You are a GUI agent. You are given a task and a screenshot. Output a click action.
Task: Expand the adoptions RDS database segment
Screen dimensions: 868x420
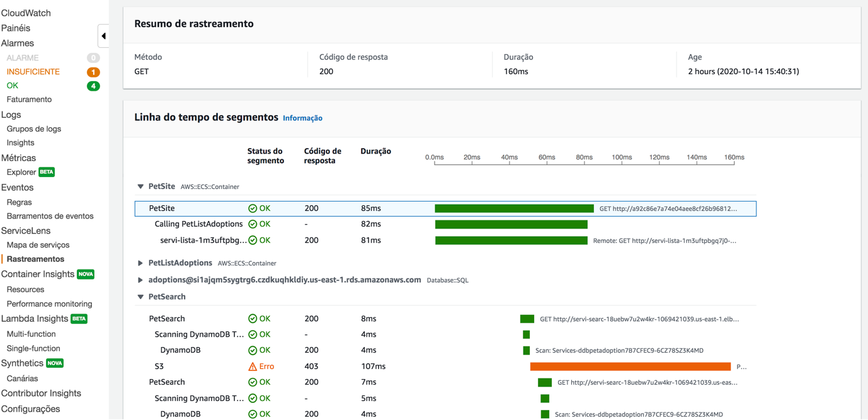(140, 280)
